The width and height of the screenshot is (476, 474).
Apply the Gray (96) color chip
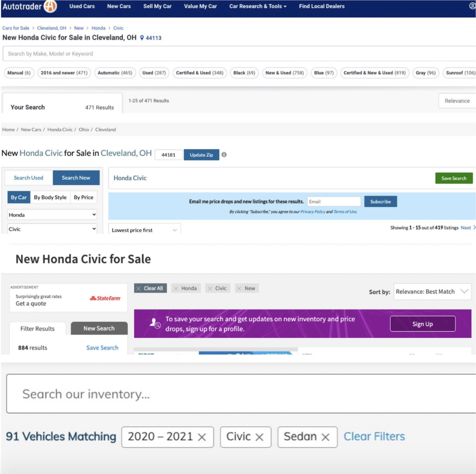pos(426,73)
